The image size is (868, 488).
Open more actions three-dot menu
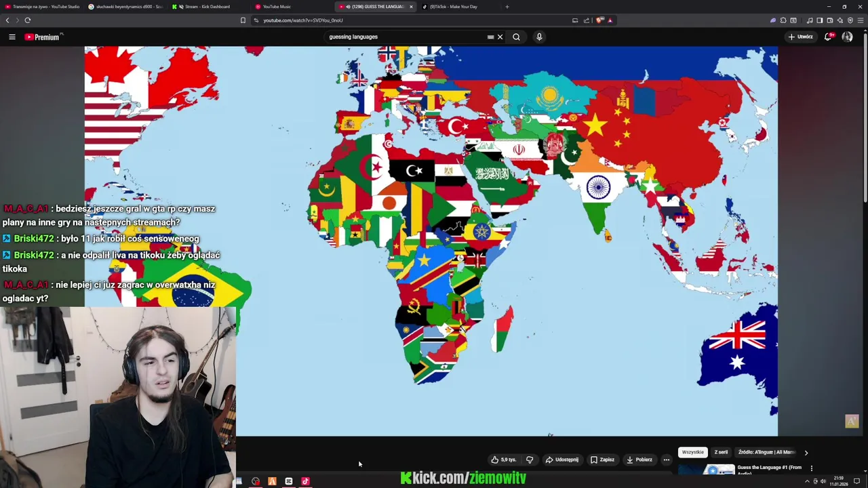point(666,460)
